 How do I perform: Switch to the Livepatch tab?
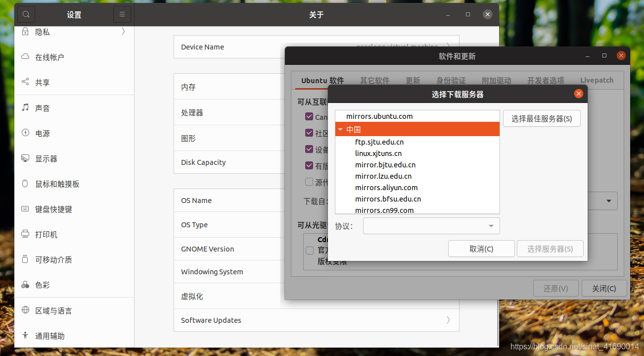tap(597, 80)
